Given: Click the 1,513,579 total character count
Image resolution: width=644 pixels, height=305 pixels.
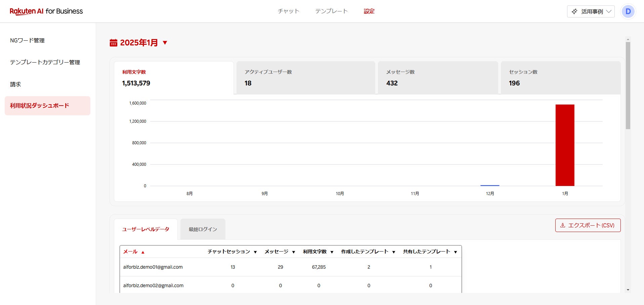Looking at the screenshot, I should tap(136, 83).
